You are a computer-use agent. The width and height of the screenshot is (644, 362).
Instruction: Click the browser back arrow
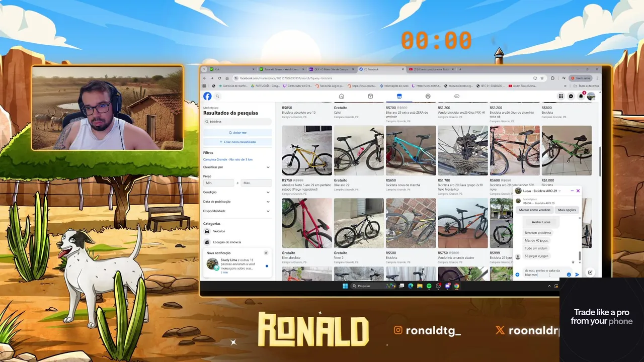pos(205,78)
